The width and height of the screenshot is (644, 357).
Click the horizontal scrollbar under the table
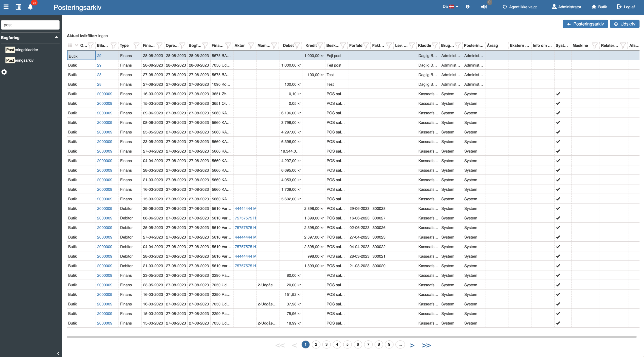[x=352, y=337]
